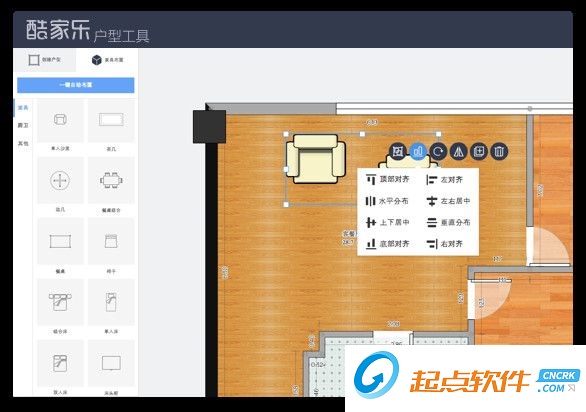Image resolution: width=586 pixels, height=412 pixels.
Task: Click the group/combine icon in the floating toolbar
Action: click(x=398, y=151)
